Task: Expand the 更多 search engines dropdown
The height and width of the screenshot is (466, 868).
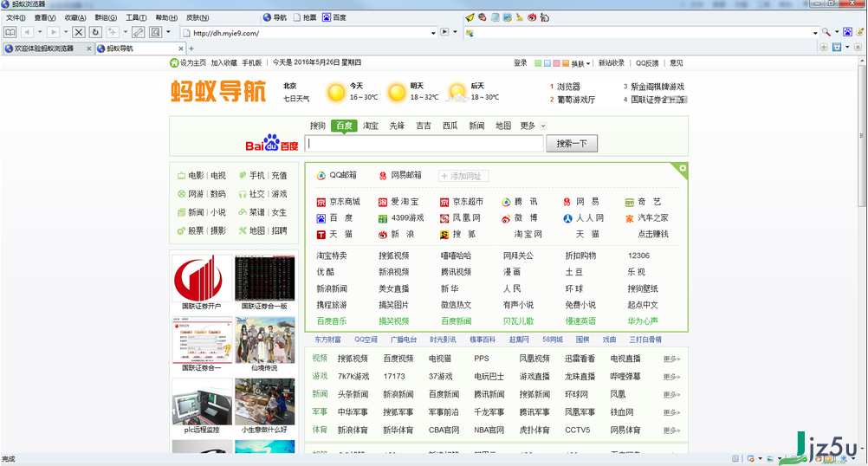Action: pyautogui.click(x=543, y=126)
